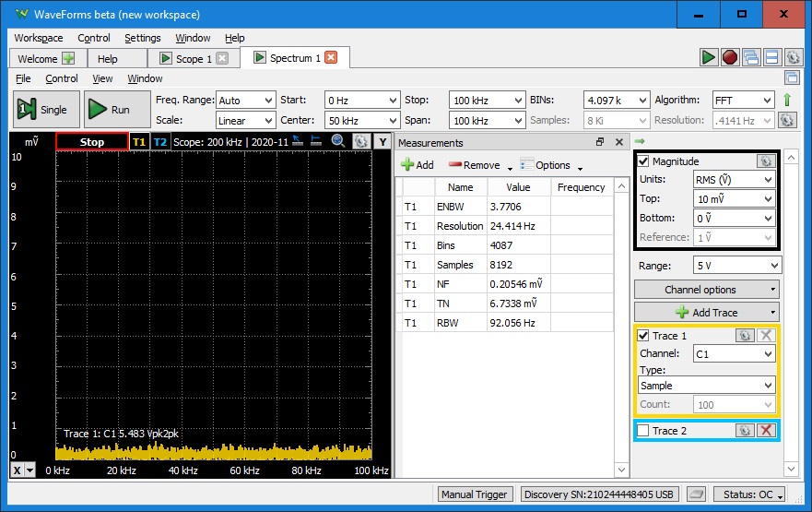This screenshot has height=512, width=812.
Task: Enable the Trace 2 checkbox
Action: [644, 431]
